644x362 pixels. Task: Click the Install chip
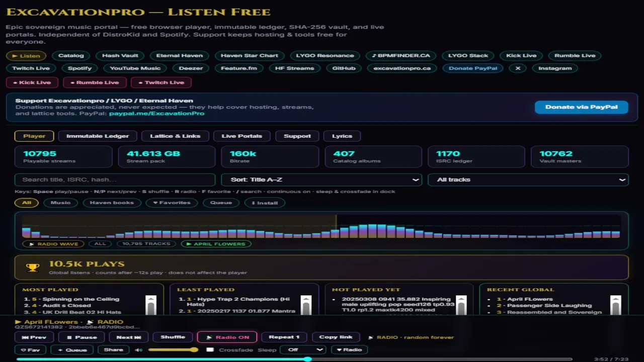pyautogui.click(x=265, y=203)
